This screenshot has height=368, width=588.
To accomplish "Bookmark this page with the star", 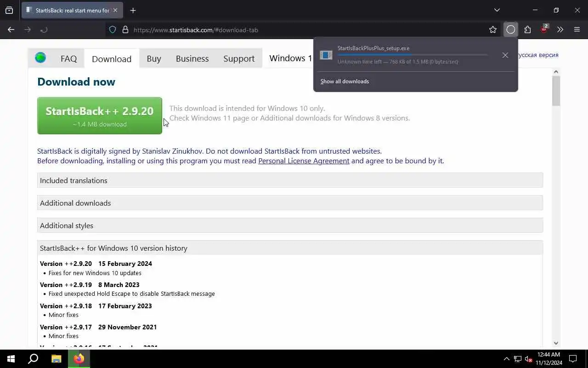I will (x=493, y=29).
